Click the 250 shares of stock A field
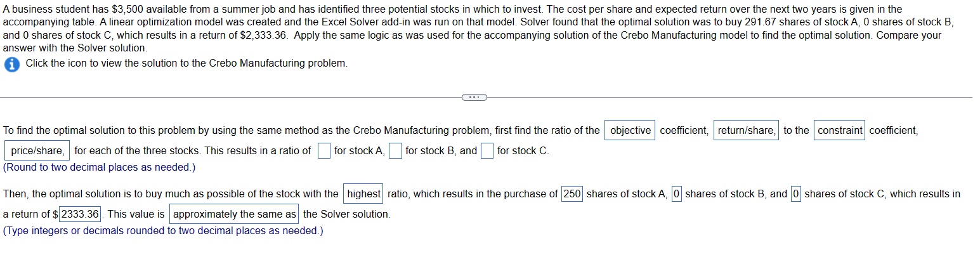980x276 pixels. 572,194
